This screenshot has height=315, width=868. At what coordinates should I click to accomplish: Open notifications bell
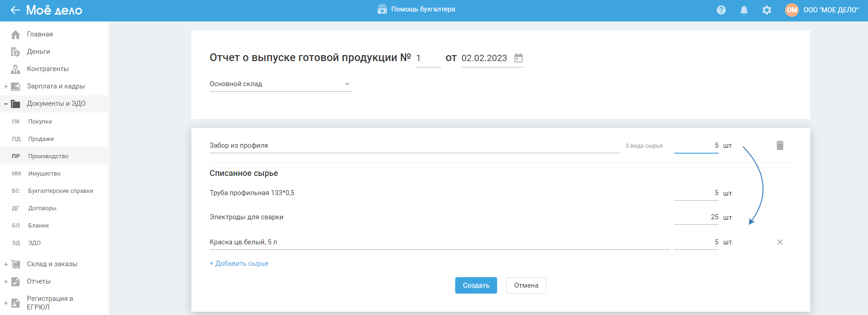pyautogui.click(x=744, y=10)
